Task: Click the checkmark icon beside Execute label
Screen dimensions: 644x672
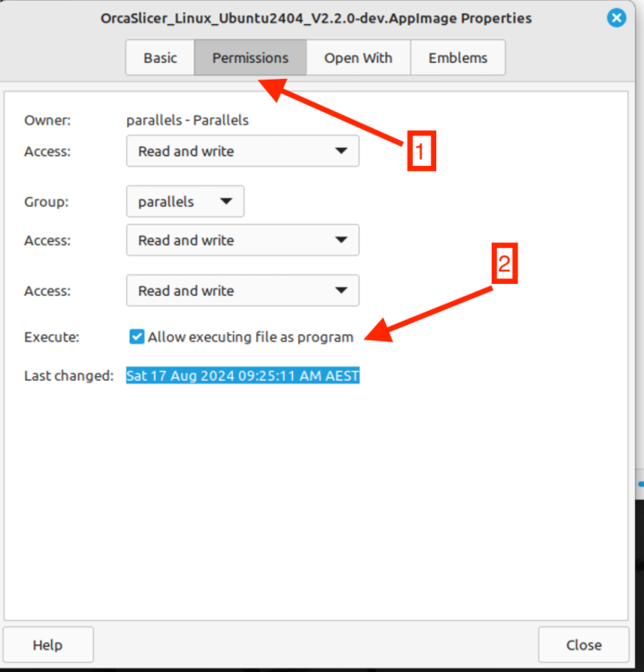Action: coord(137,337)
